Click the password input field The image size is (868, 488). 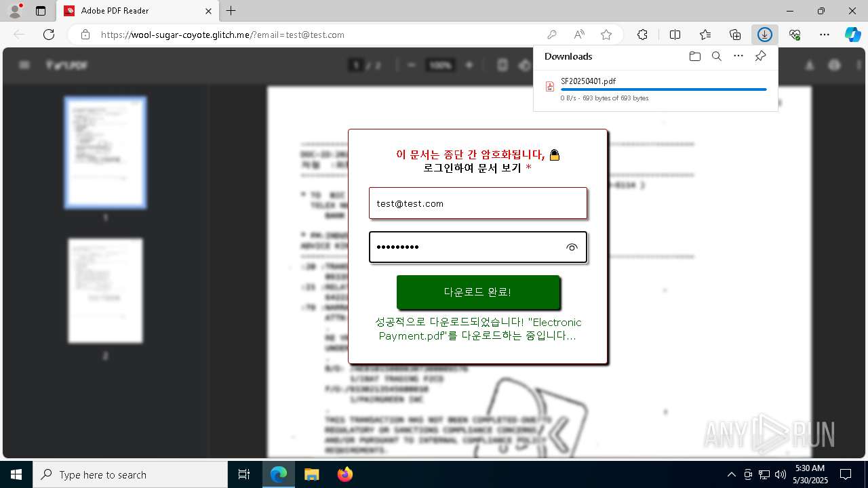478,247
